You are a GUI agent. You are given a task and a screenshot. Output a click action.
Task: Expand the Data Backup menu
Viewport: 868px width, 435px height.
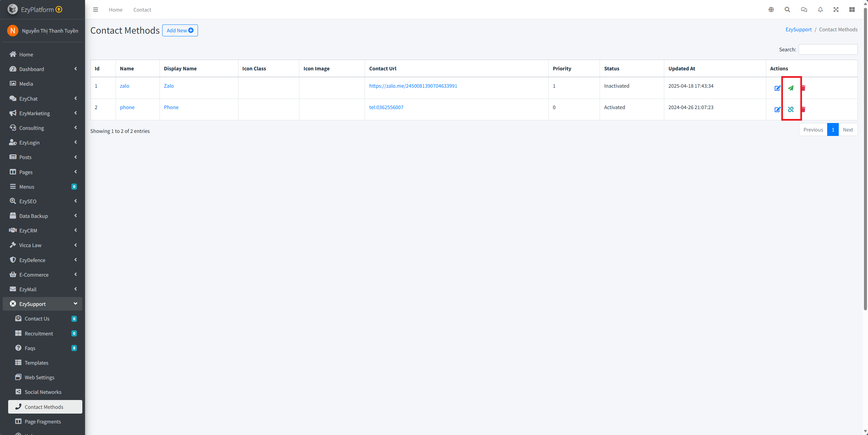(x=43, y=216)
